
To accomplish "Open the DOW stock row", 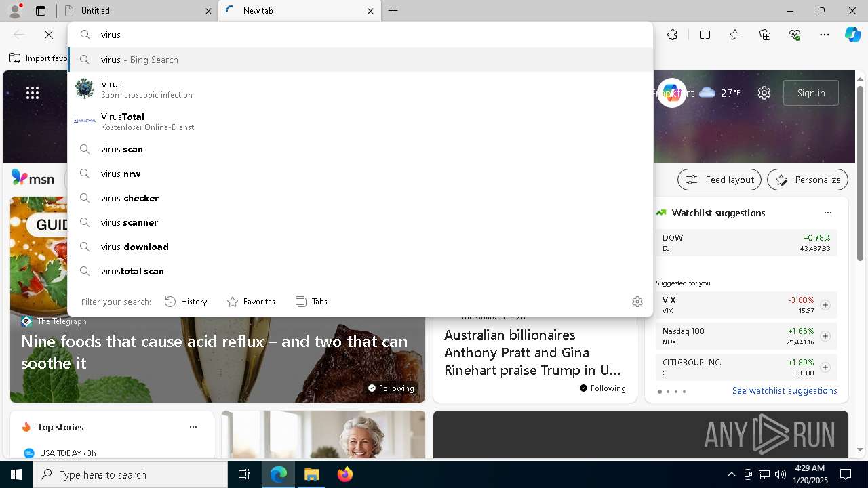I will pos(746,243).
